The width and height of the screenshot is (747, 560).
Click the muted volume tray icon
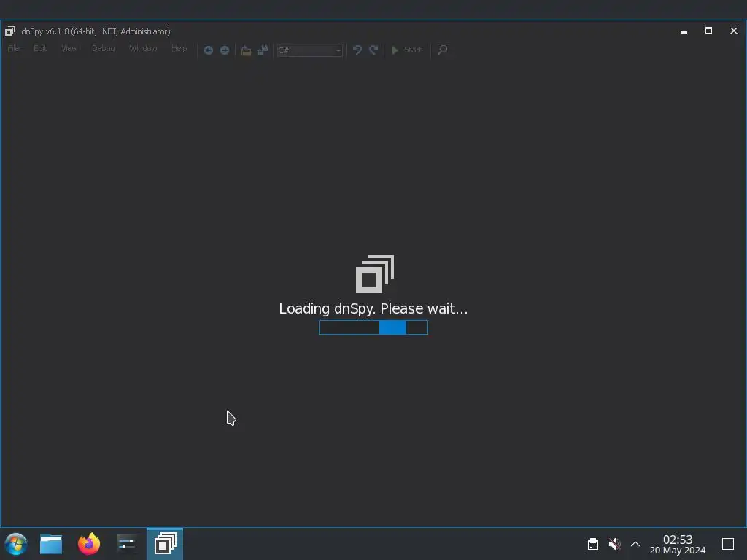coord(614,544)
